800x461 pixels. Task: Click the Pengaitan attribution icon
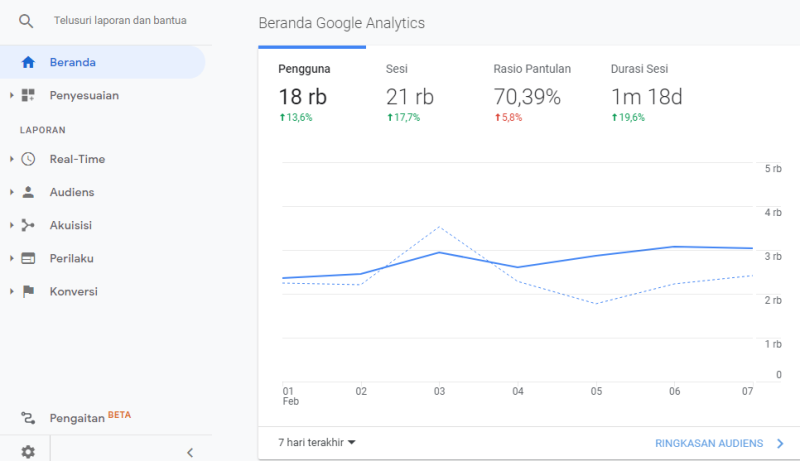[28, 418]
